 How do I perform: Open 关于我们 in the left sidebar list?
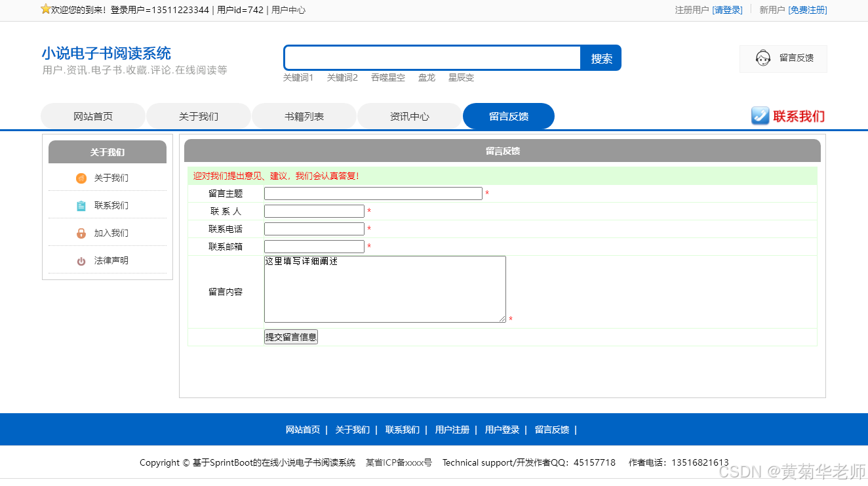click(x=111, y=178)
